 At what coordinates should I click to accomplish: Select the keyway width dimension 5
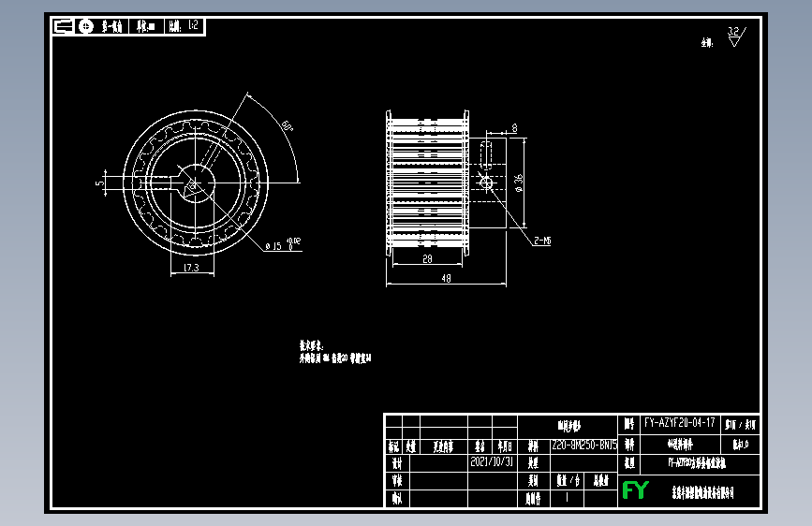100,183
